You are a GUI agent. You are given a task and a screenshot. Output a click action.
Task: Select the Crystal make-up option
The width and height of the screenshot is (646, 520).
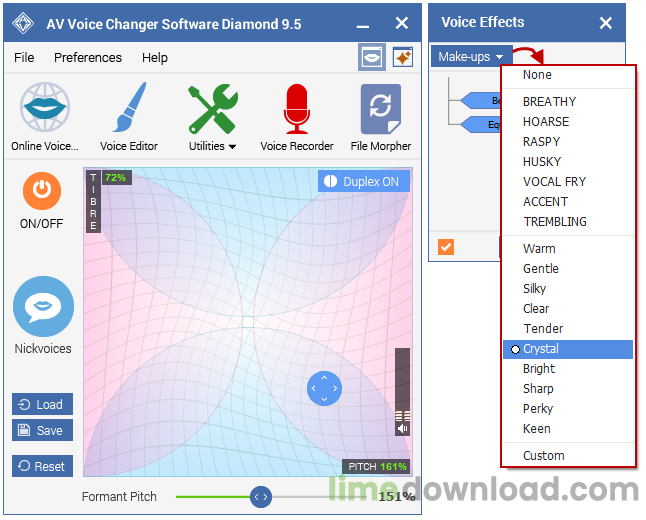tap(568, 349)
